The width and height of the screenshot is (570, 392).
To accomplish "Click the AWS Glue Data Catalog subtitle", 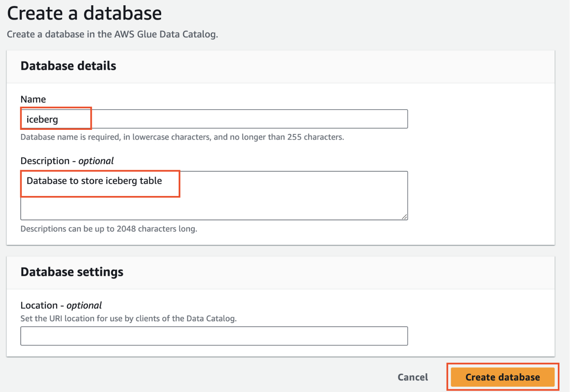I will [x=112, y=34].
